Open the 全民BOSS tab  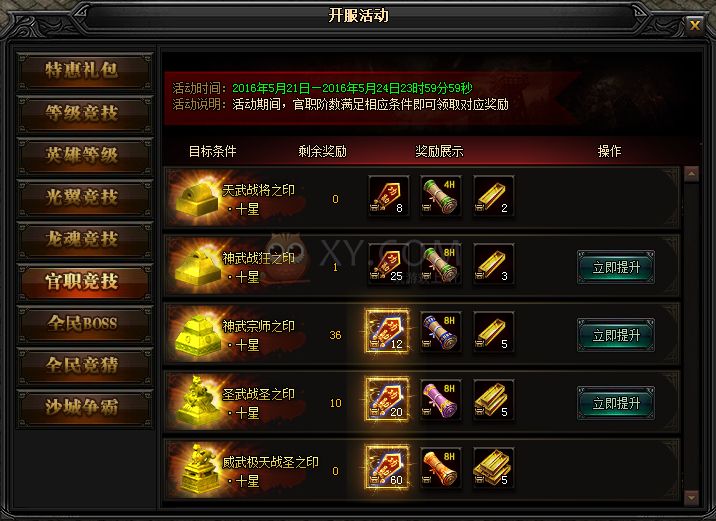coord(84,324)
